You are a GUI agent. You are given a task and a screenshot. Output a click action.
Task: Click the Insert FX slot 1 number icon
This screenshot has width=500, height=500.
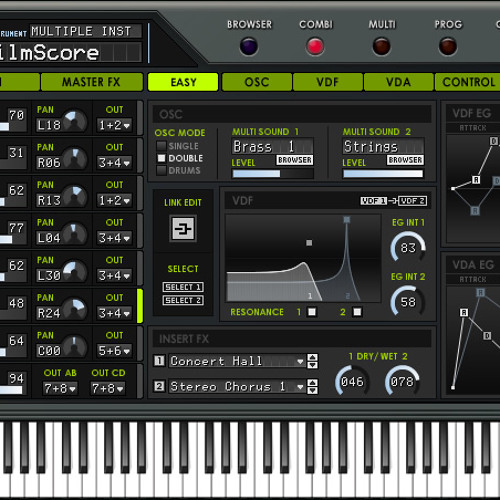(x=159, y=361)
